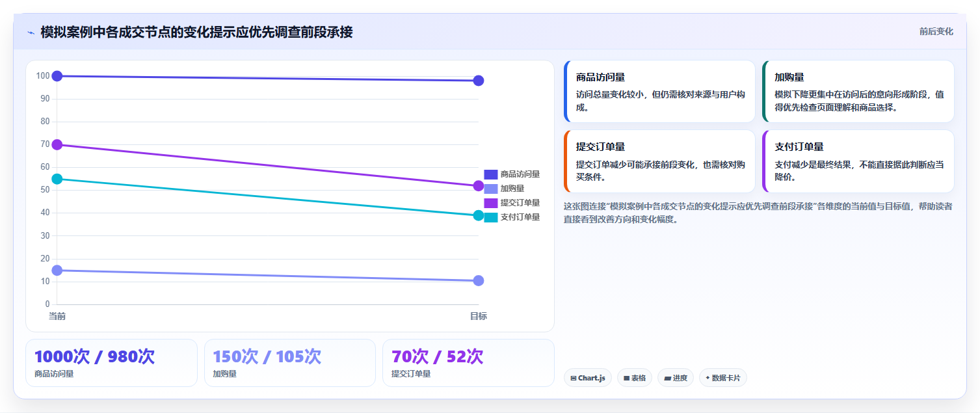The width and height of the screenshot is (980, 413).
Task: Click the 进度 tag
Action: point(676,378)
